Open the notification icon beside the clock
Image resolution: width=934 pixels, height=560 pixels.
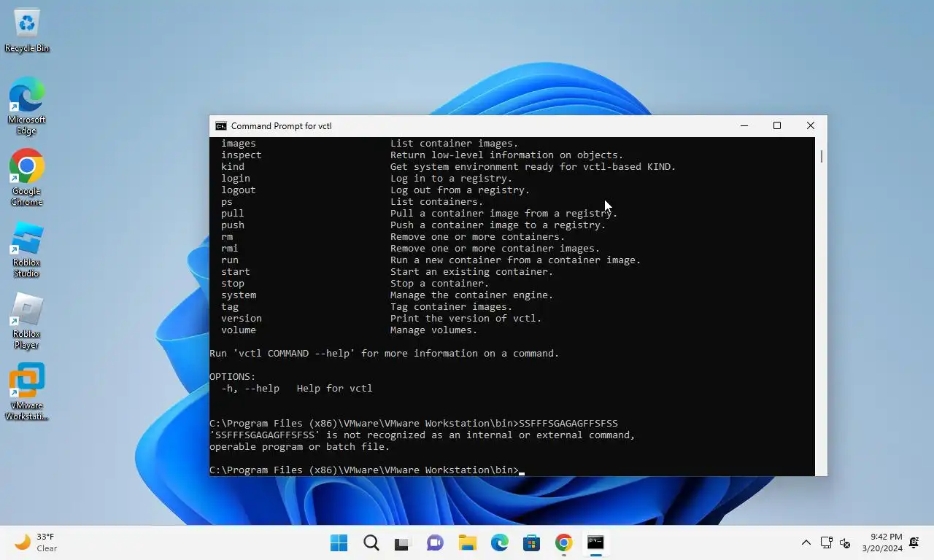915,542
